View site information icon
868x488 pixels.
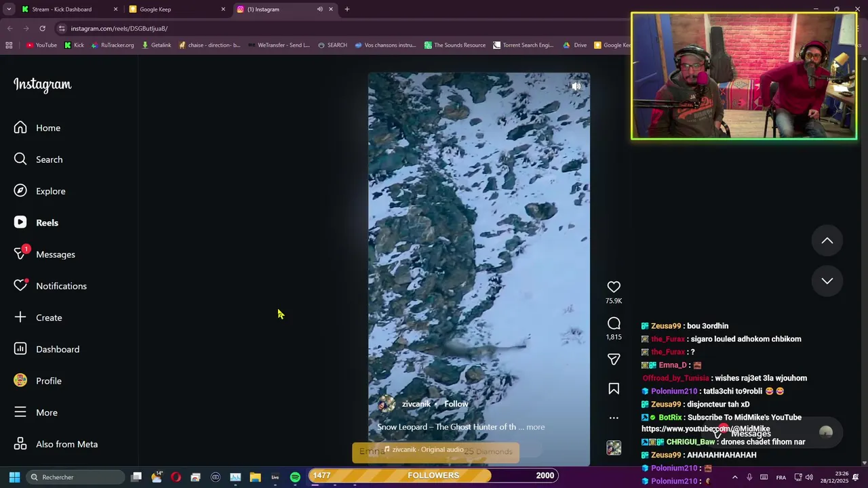coord(62,28)
